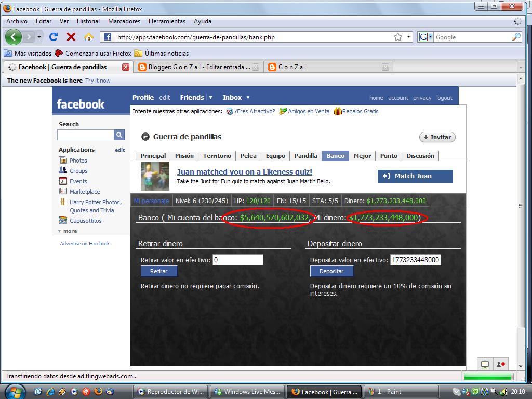This screenshot has width=532, height=399.
Task: Switch to the Pelea tab
Action: point(248,156)
